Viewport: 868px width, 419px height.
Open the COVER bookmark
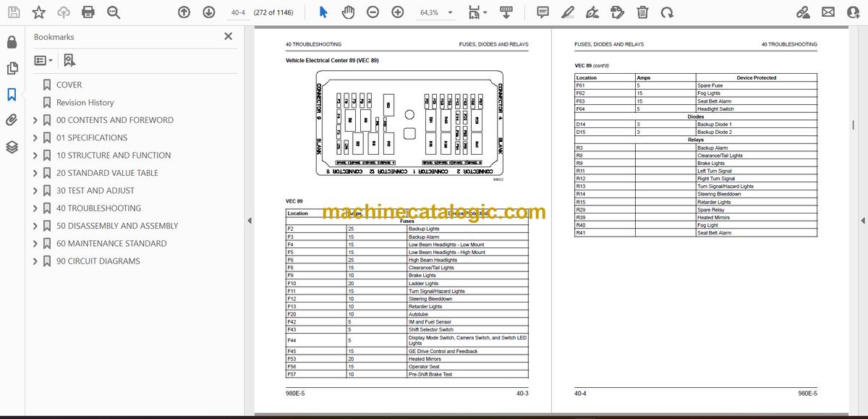pyautogui.click(x=69, y=85)
